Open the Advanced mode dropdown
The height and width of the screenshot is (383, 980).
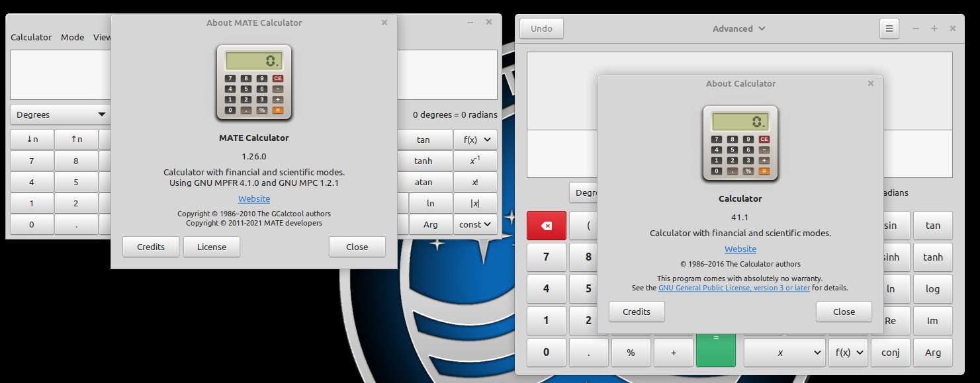coord(738,28)
